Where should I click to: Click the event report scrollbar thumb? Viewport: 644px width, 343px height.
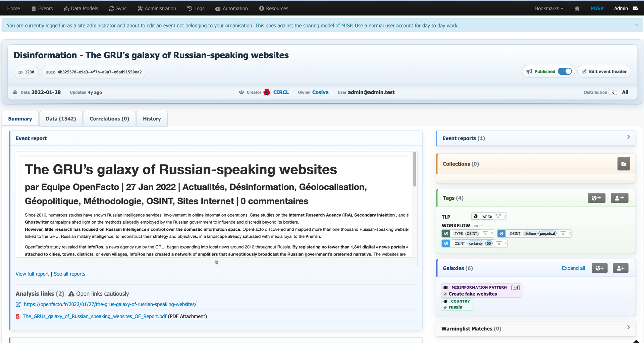pyautogui.click(x=415, y=169)
